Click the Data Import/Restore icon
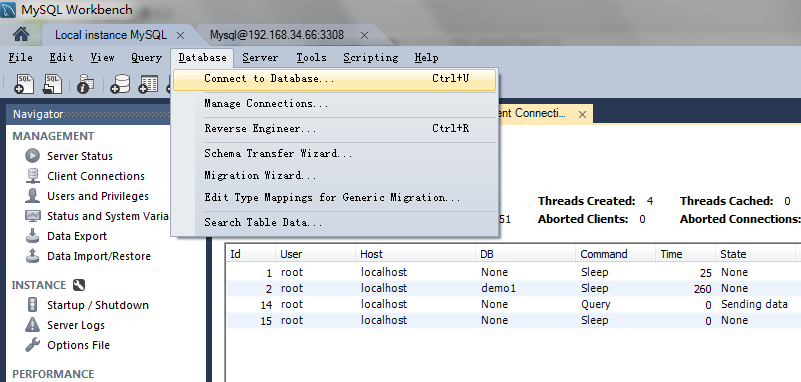The image size is (801, 382). click(x=32, y=255)
